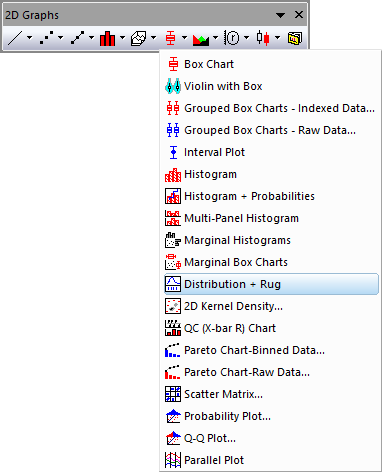This screenshot has width=382, height=472.
Task: Open the 2D Graphs toolbar options arrow
Action: (281, 15)
